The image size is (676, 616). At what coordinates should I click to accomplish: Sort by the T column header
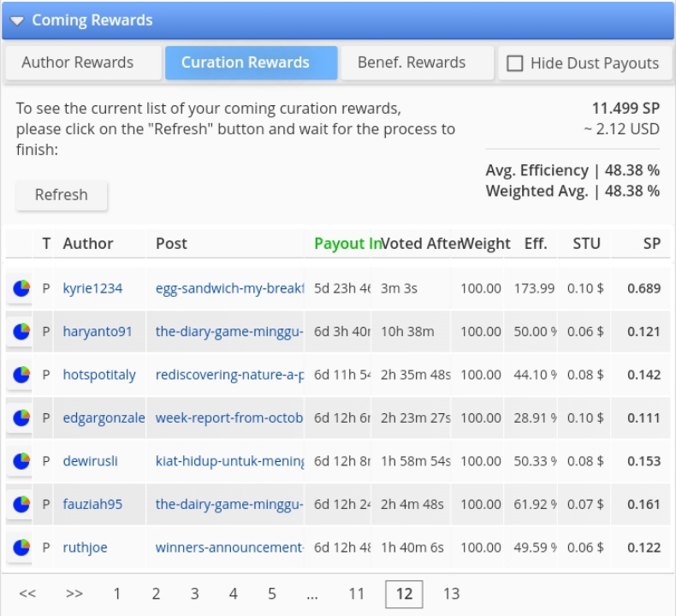[46, 244]
